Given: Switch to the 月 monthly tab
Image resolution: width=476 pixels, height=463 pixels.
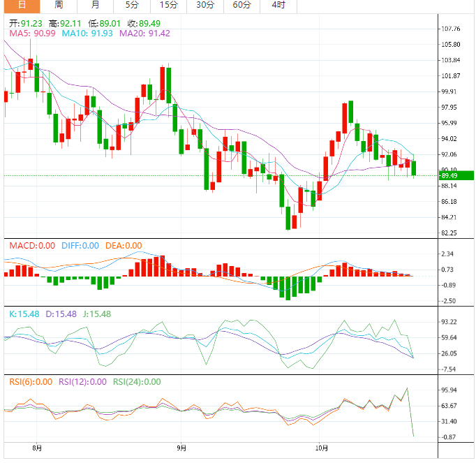Looking at the screenshot, I should [x=96, y=6].
